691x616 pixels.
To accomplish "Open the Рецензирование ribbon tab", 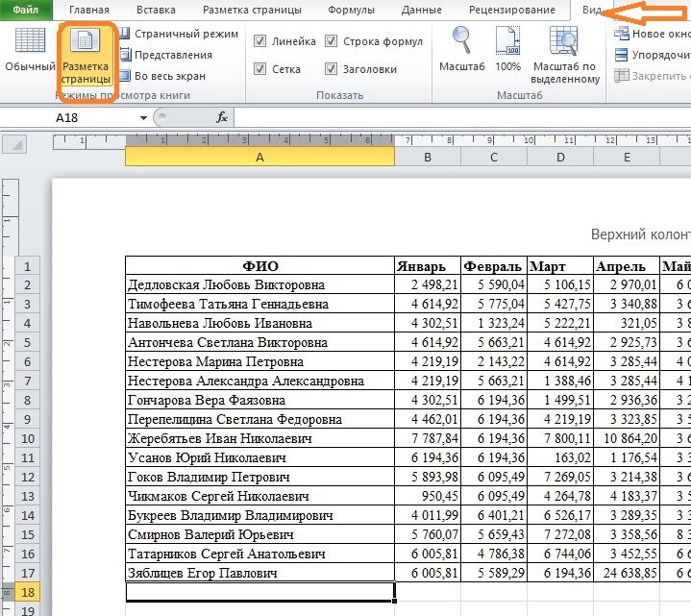I will (511, 10).
